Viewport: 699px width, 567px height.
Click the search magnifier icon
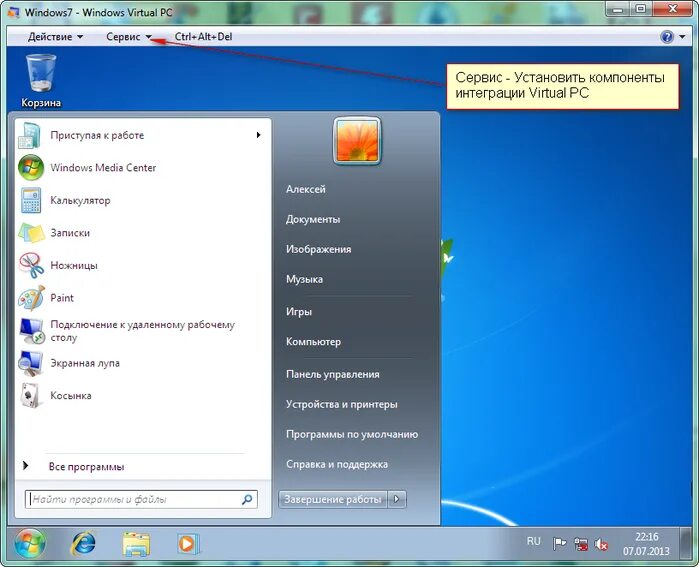pos(247,499)
